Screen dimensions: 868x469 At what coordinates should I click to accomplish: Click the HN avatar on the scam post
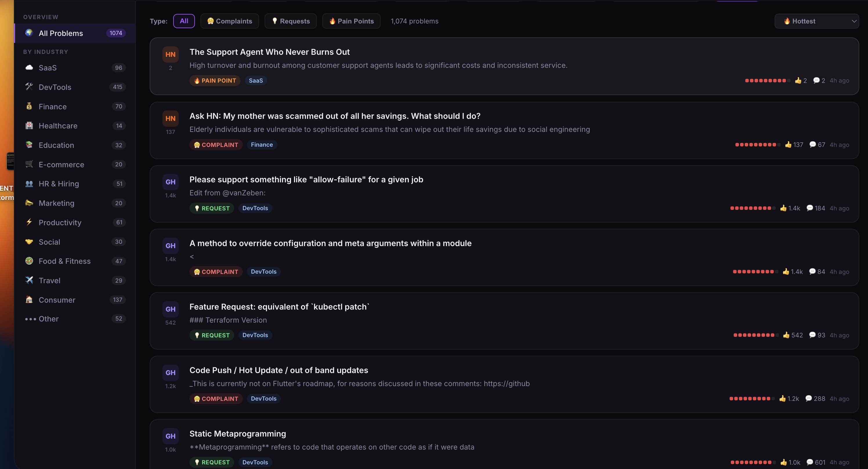click(171, 119)
